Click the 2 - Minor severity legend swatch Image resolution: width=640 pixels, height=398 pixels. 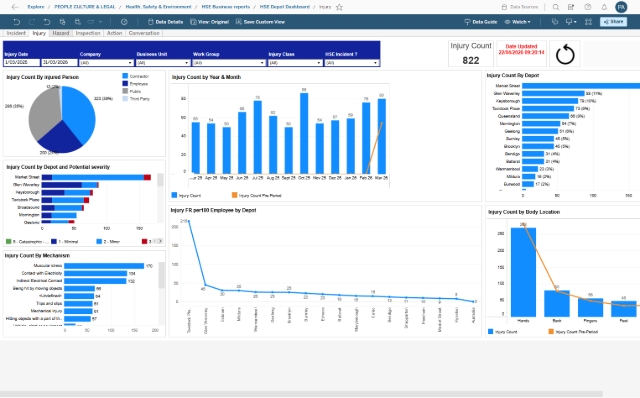click(99, 241)
